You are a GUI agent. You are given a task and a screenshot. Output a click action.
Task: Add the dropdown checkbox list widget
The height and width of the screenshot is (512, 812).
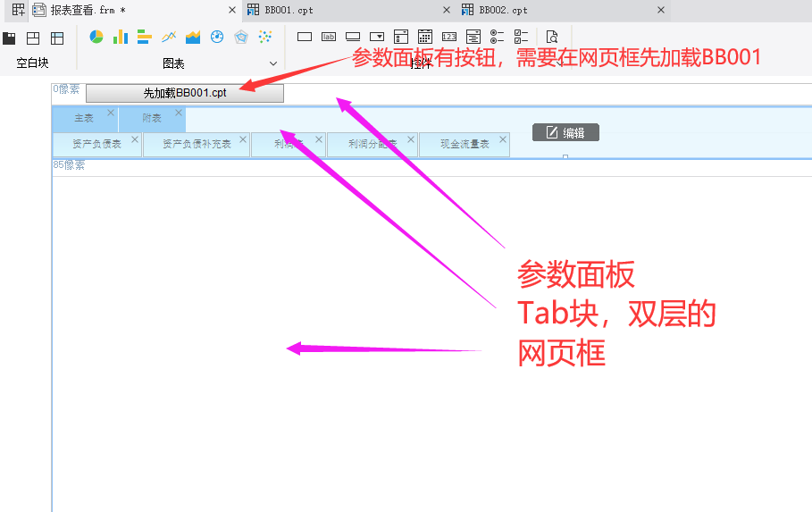click(401, 37)
